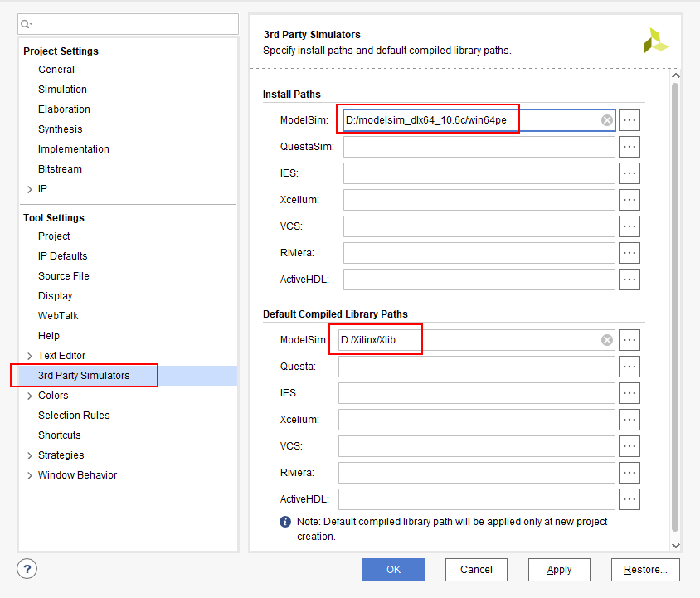Image resolution: width=700 pixels, height=598 pixels.
Task: Browse for IES compiled library path
Action: (x=629, y=393)
